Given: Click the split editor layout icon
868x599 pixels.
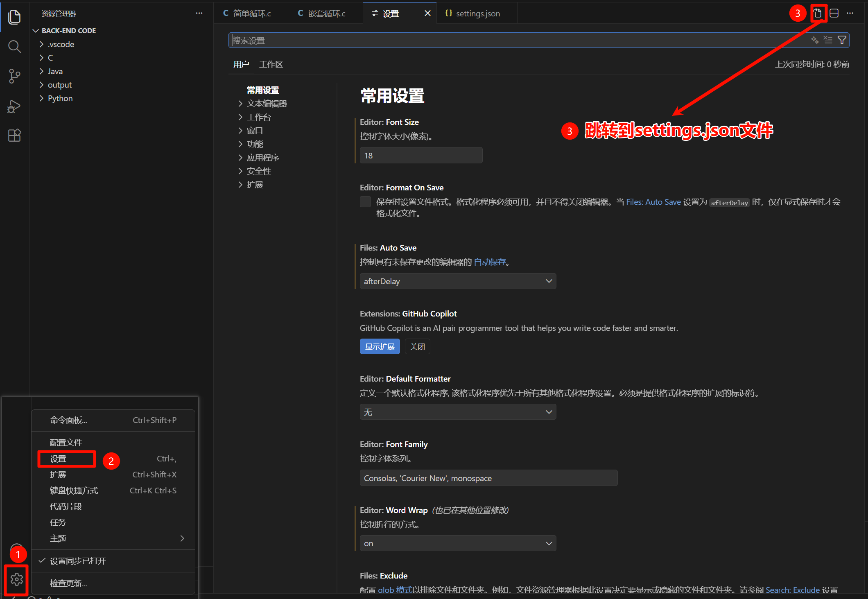Looking at the screenshot, I should (834, 14).
